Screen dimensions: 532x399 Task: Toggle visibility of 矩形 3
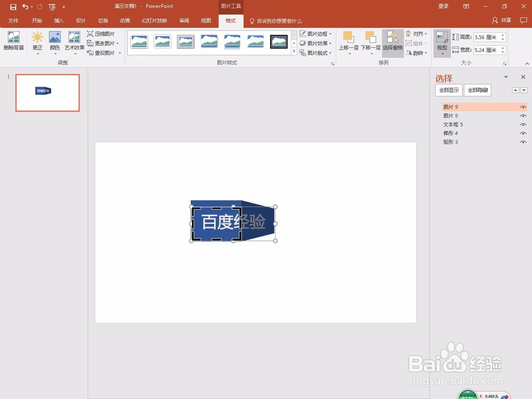[x=523, y=142]
